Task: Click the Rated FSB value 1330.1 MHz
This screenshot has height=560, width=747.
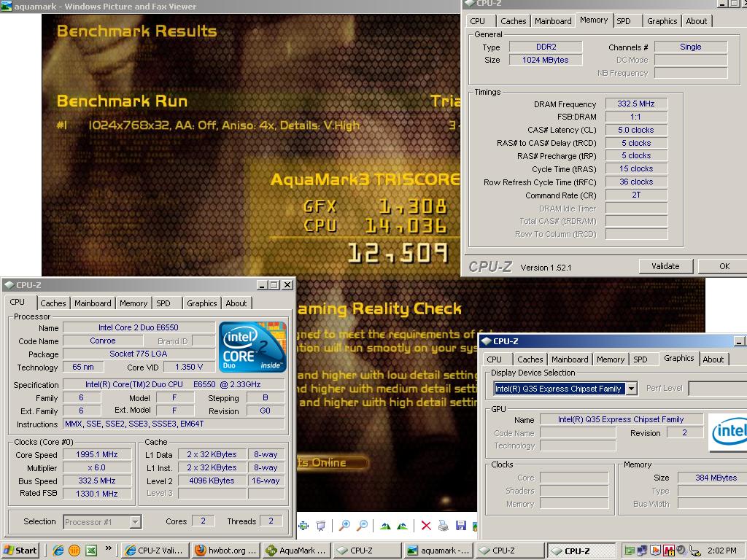Action: coord(97,494)
